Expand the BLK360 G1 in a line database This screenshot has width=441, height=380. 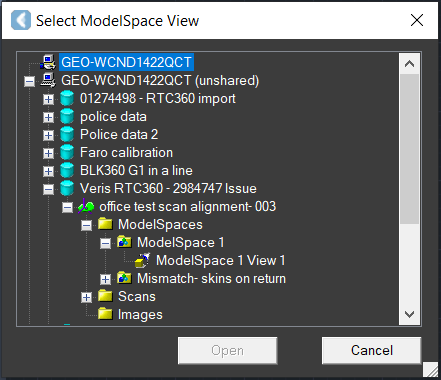click(x=48, y=171)
